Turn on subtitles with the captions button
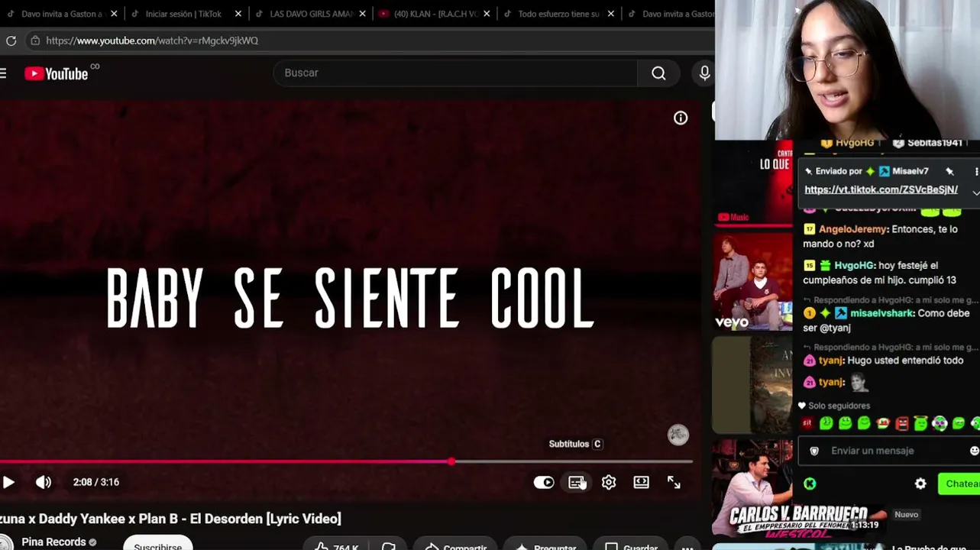The image size is (980, 550). 576,482
